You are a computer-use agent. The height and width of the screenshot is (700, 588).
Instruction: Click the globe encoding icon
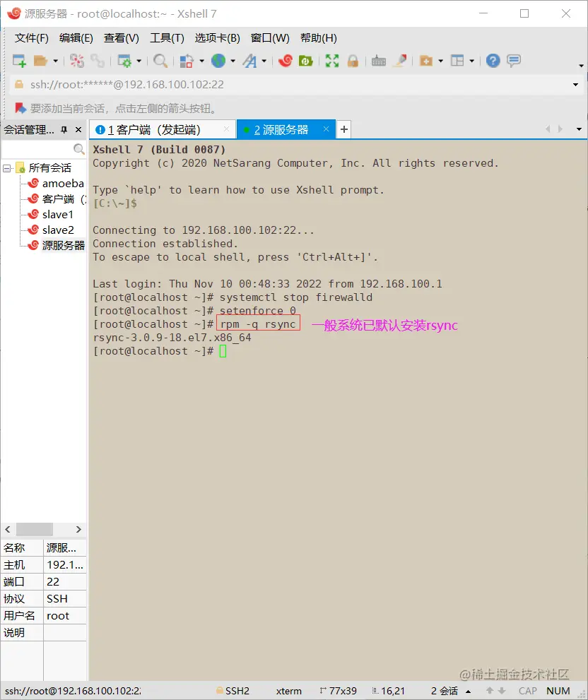[x=218, y=61]
